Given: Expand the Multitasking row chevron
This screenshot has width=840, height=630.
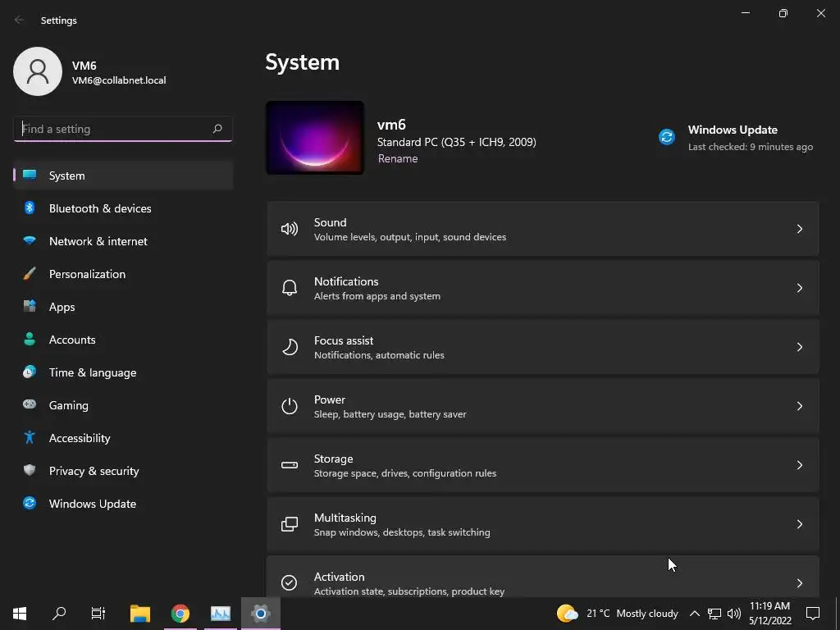Looking at the screenshot, I should tap(799, 524).
